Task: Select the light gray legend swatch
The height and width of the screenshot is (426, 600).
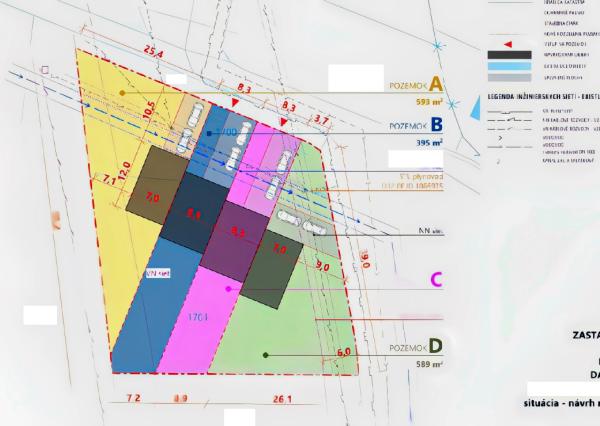Action: (509, 77)
